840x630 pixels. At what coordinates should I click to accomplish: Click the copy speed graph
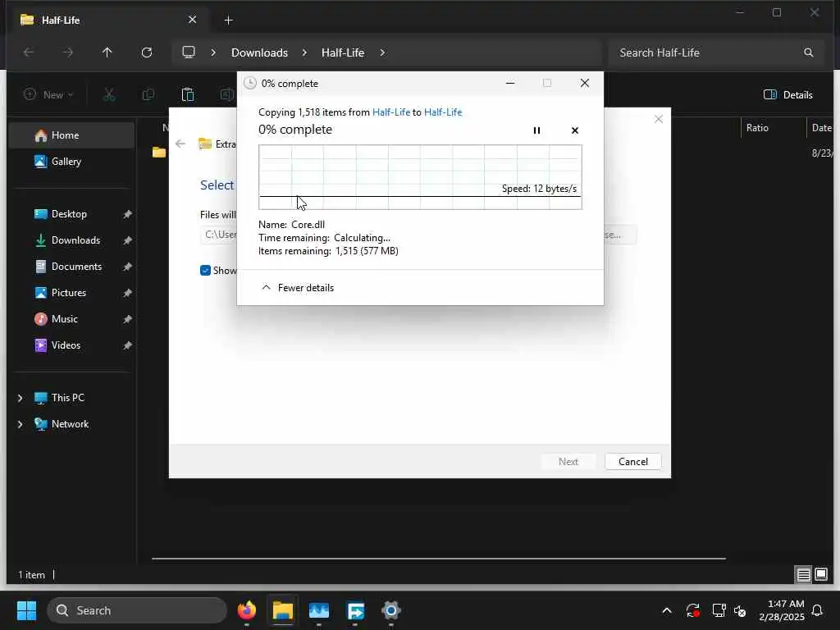tap(420, 177)
